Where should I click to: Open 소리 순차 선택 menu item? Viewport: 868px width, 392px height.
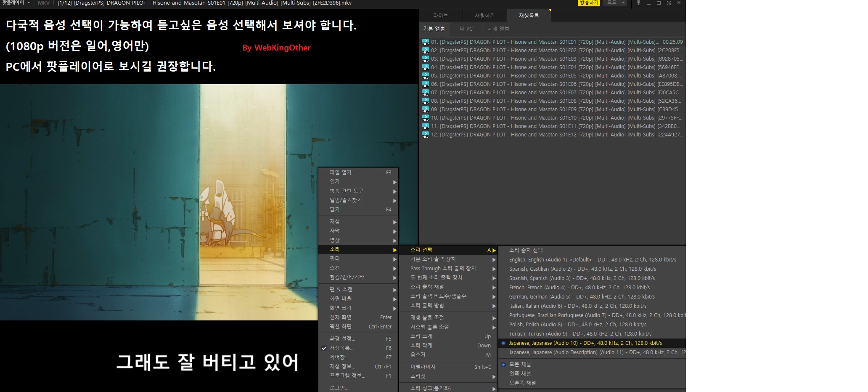tap(592, 251)
